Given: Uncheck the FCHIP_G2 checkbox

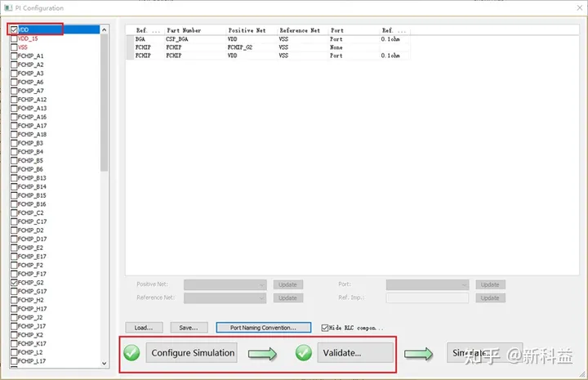Looking at the screenshot, I should pyautogui.click(x=14, y=283).
